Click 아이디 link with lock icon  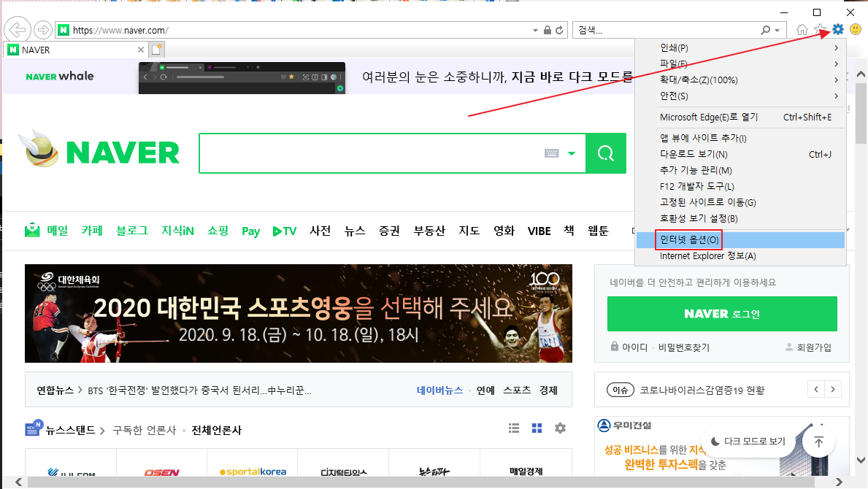point(629,347)
